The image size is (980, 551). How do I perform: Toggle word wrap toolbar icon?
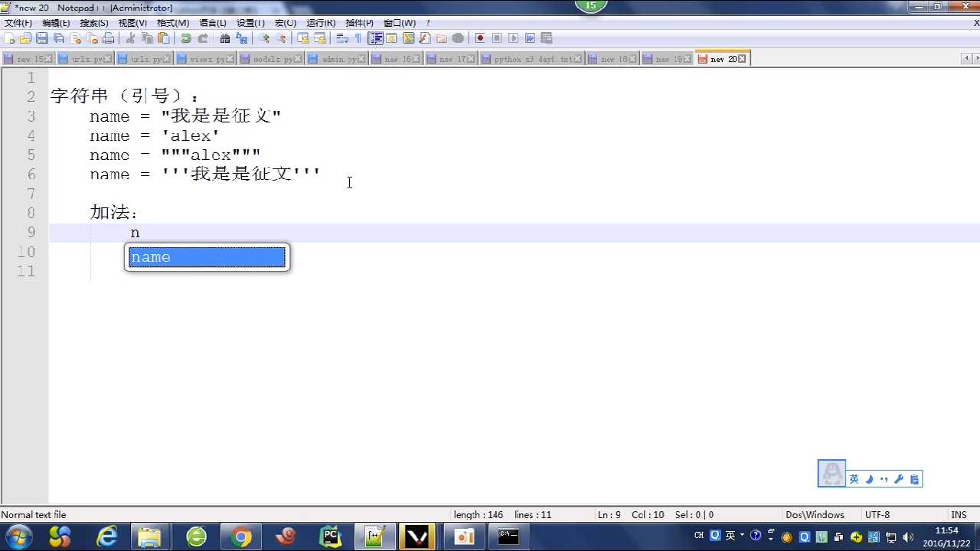point(342,38)
